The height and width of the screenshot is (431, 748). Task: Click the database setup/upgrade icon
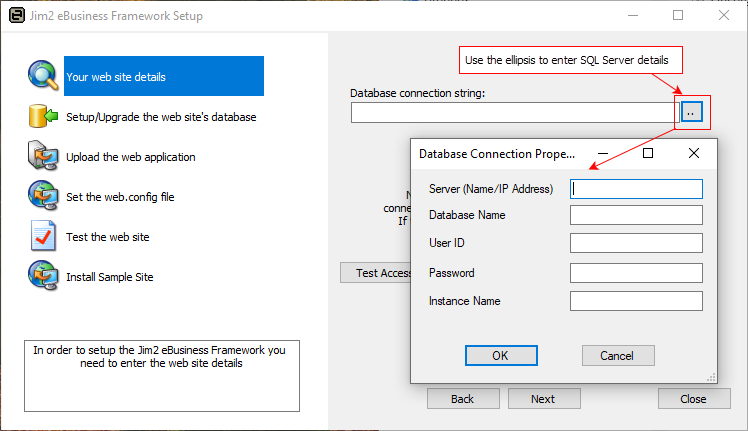pyautogui.click(x=44, y=116)
